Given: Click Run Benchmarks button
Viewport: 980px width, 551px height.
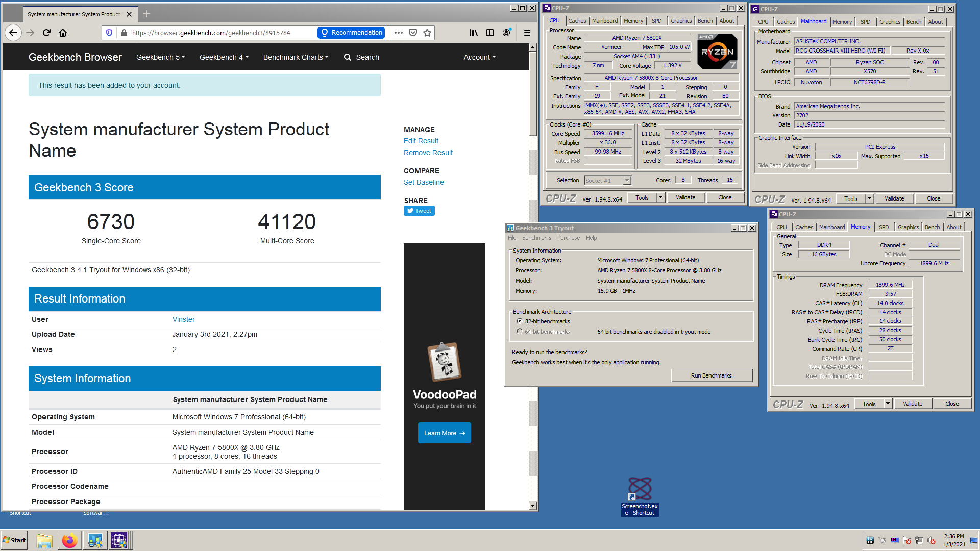Looking at the screenshot, I should pos(712,375).
